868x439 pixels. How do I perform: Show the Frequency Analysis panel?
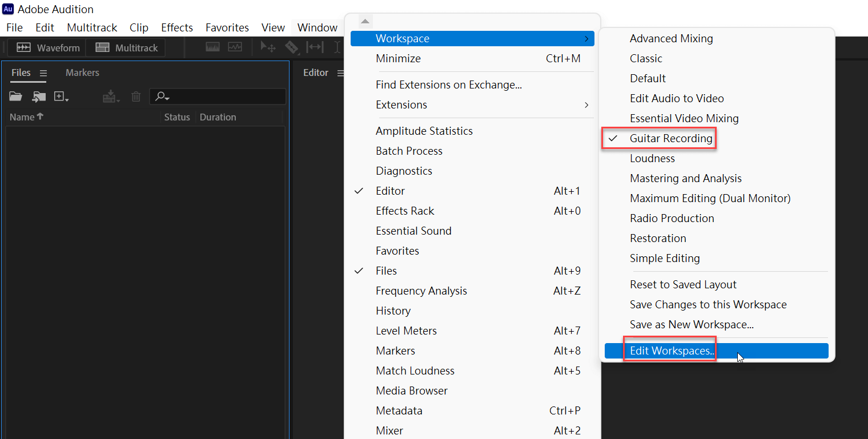(472, 291)
